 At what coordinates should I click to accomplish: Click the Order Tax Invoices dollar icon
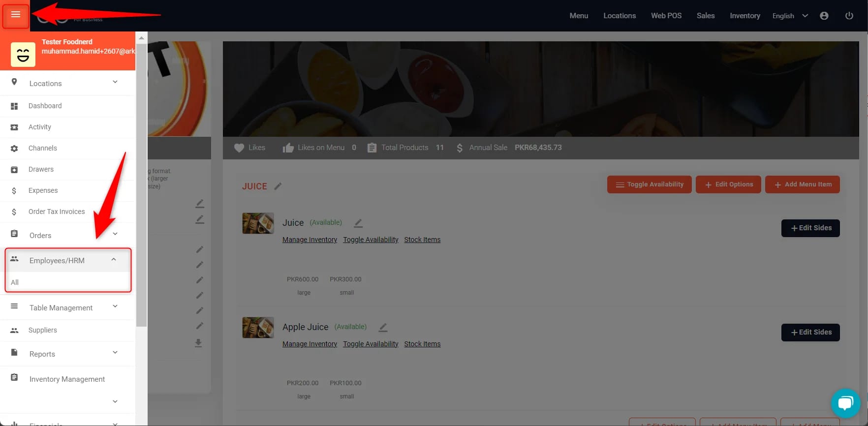coord(14,212)
